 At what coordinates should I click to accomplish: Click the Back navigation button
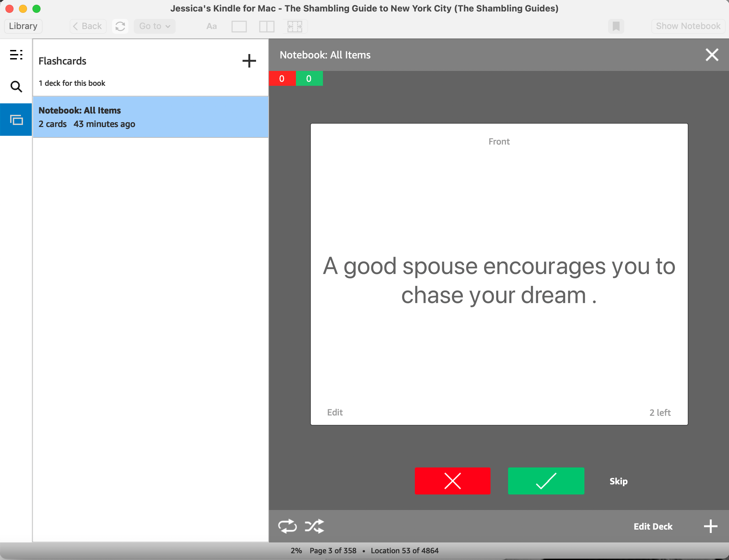point(87,26)
